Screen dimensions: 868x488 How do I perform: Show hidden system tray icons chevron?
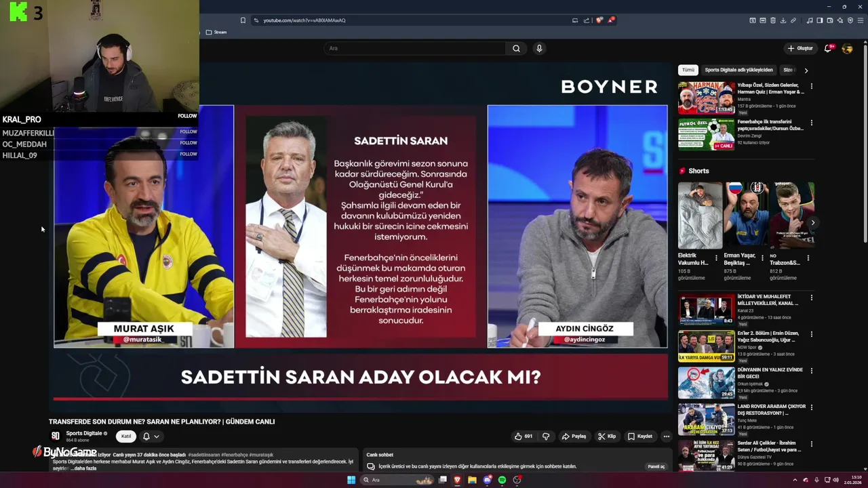[795, 480]
